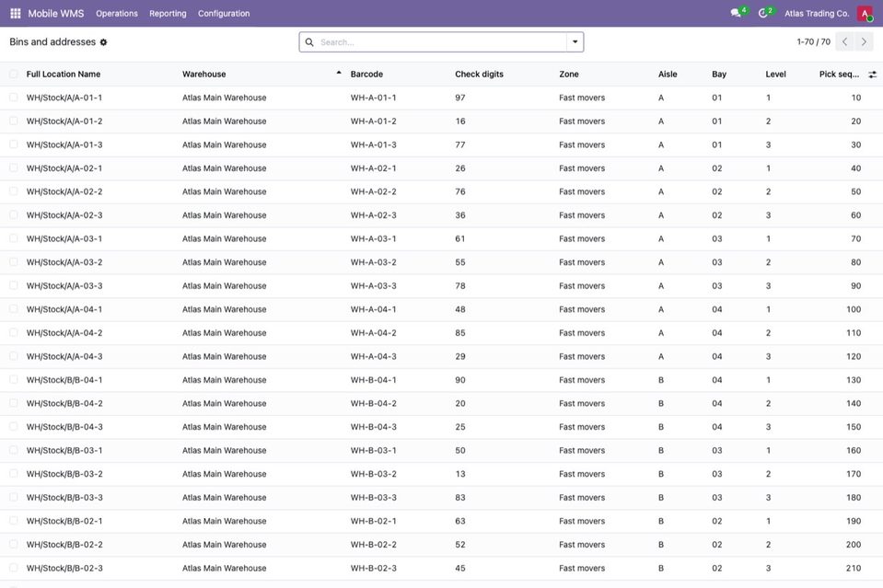This screenshot has height=588, width=883.
Task: Focus the Search input field
Action: [x=442, y=42]
